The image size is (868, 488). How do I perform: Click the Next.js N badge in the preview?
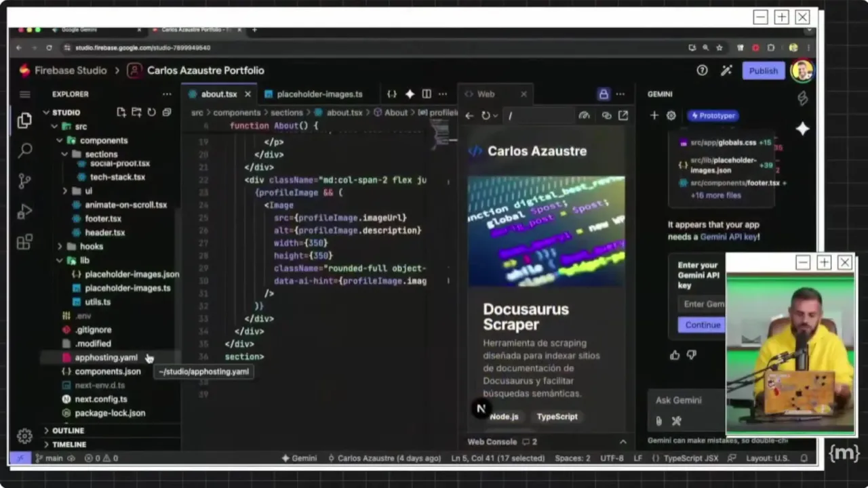(x=481, y=408)
